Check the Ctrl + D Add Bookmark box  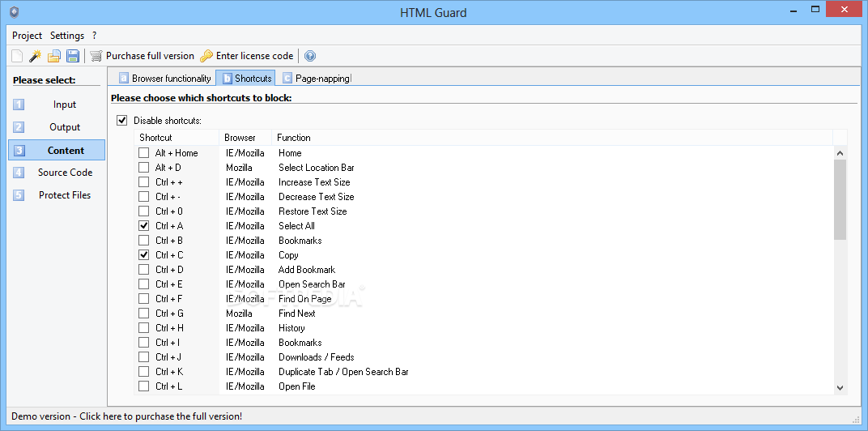144,270
